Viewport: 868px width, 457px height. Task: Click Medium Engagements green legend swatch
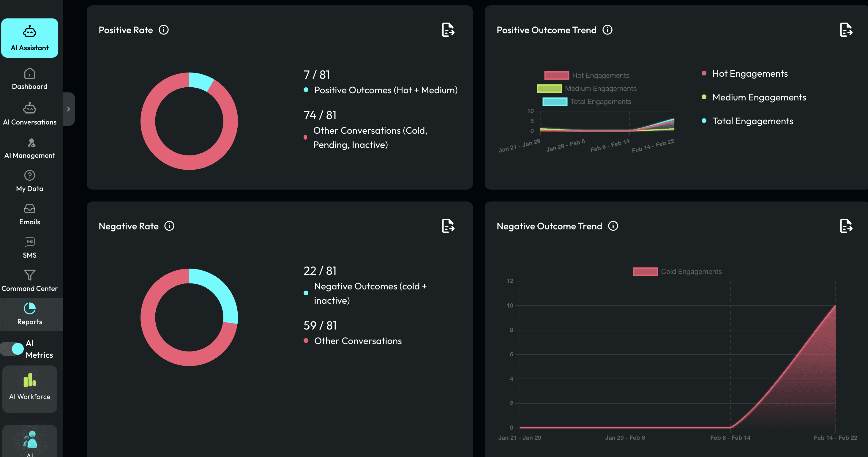click(x=549, y=89)
